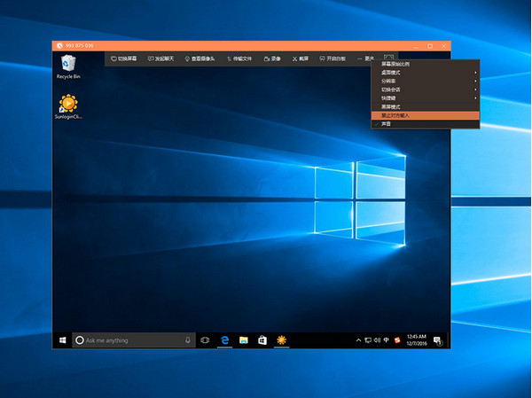Viewport: 532px width, 398px height.
Task: Expand the 桌面模式 submenu
Action: tap(390, 73)
